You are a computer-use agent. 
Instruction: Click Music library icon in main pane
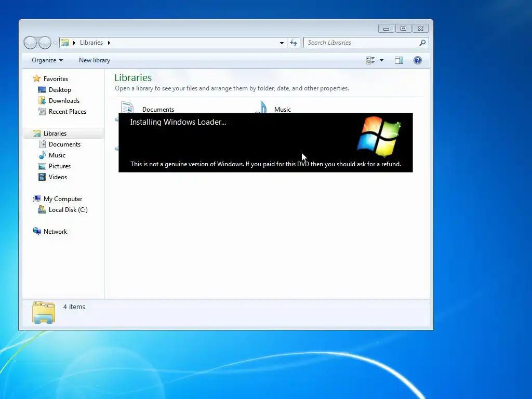261,107
